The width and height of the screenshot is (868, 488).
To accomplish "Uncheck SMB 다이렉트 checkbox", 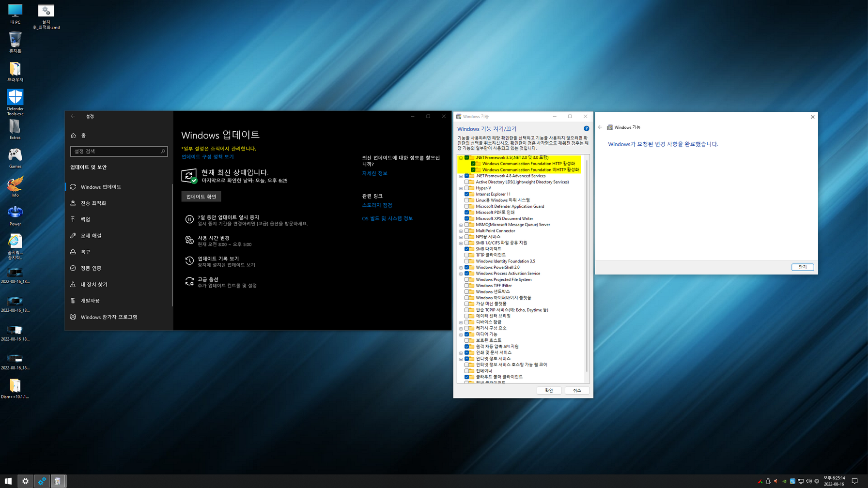I will pos(467,249).
